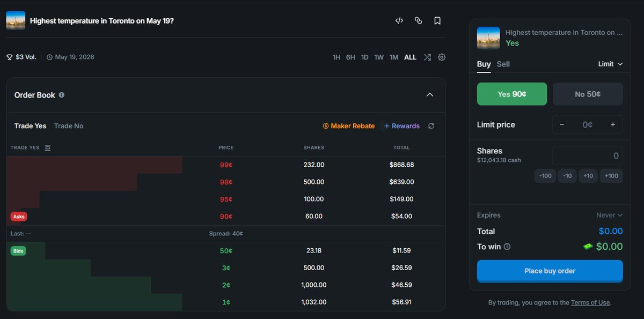The image size is (644, 319).
Task: Click the order book grouping icon beside TRADE YES
Action: [47, 147]
